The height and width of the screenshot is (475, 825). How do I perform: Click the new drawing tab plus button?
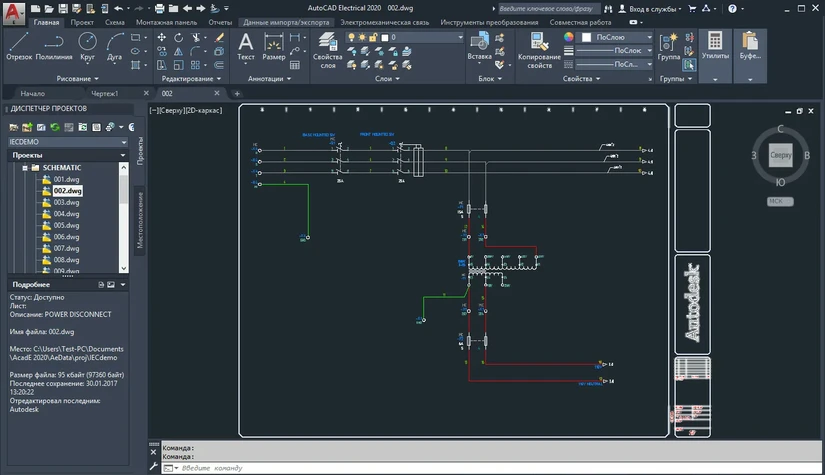tap(237, 94)
